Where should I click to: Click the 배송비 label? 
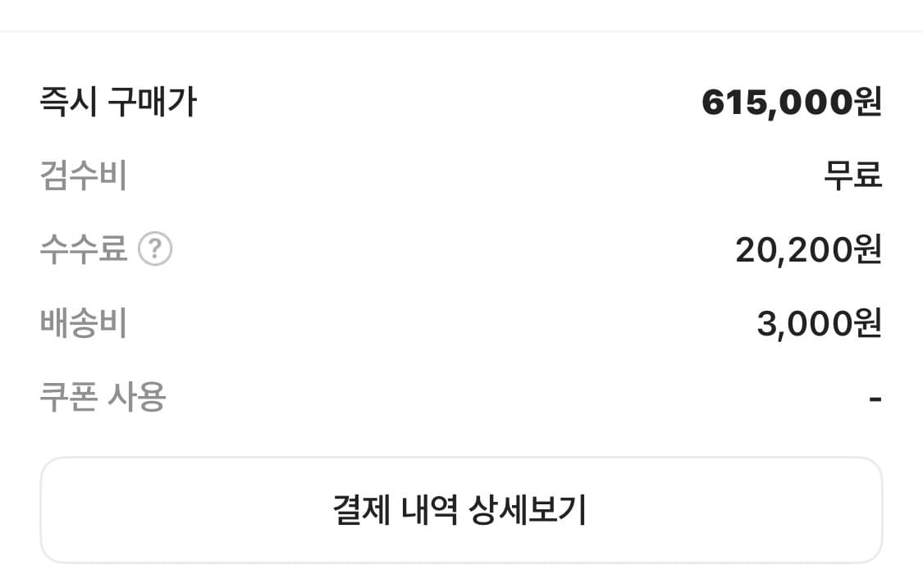pos(84,323)
